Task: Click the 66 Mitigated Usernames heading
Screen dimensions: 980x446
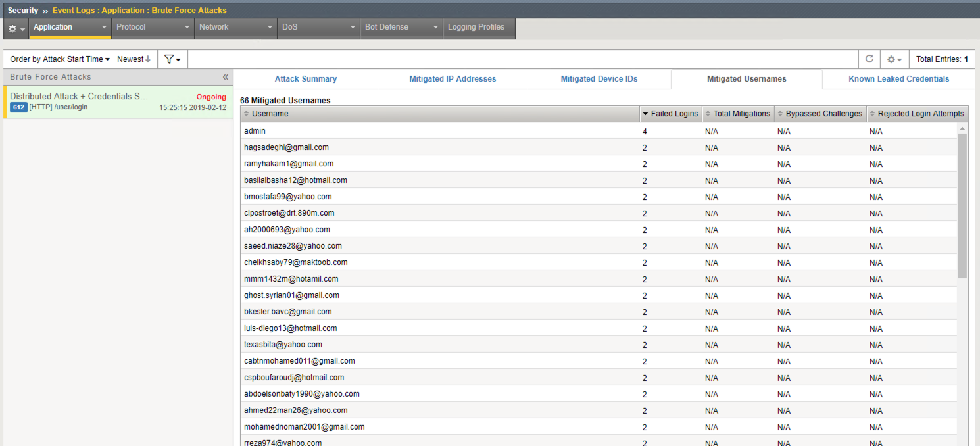Action: pyautogui.click(x=285, y=101)
